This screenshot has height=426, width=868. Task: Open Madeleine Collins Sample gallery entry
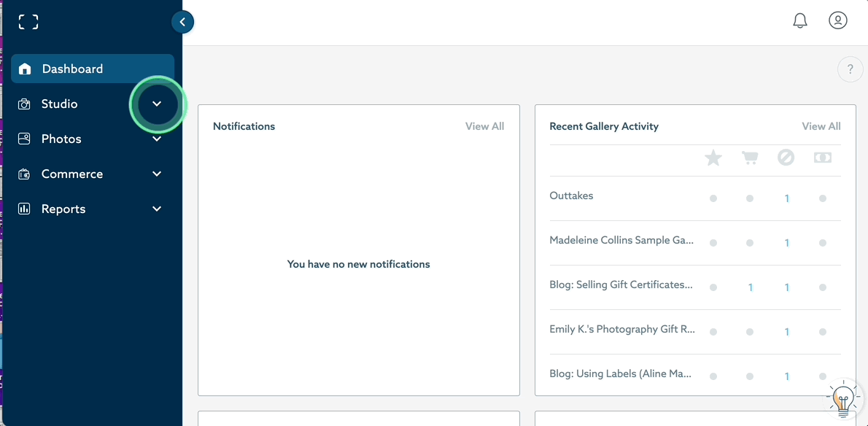pos(621,240)
